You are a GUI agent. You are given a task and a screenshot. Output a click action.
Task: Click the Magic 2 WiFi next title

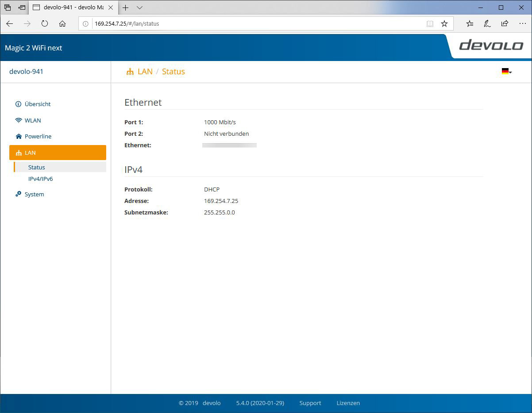coord(34,48)
